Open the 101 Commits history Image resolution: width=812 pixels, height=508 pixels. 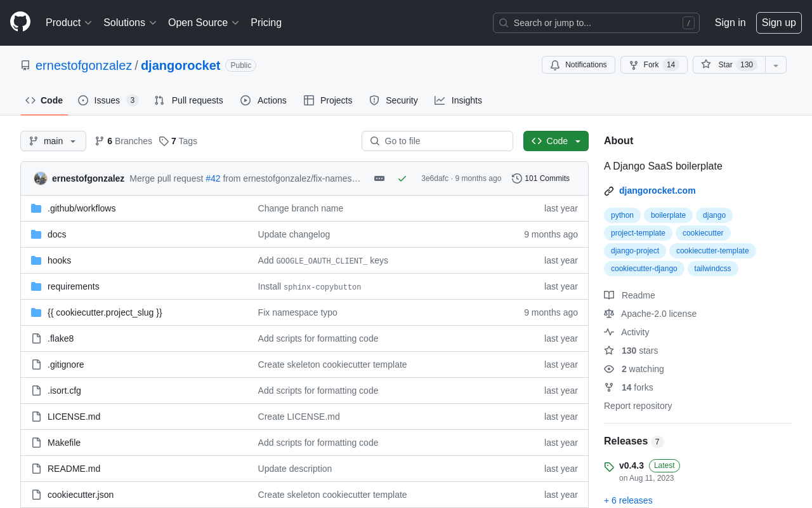pos(540,178)
